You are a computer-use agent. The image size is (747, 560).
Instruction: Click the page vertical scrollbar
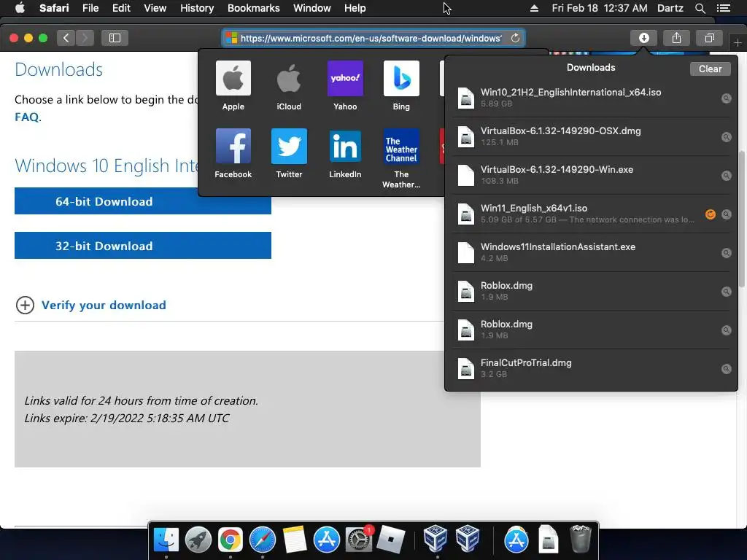[x=742, y=219]
